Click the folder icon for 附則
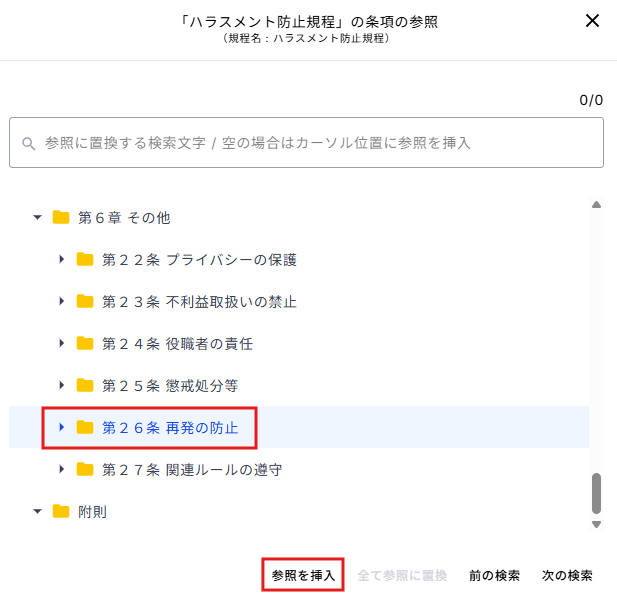This screenshot has height=601, width=617. coord(61,511)
